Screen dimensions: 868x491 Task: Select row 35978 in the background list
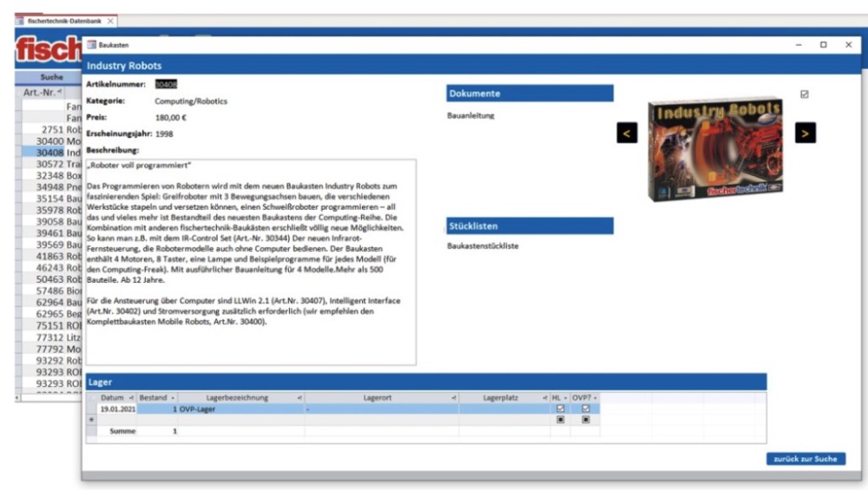(x=51, y=210)
